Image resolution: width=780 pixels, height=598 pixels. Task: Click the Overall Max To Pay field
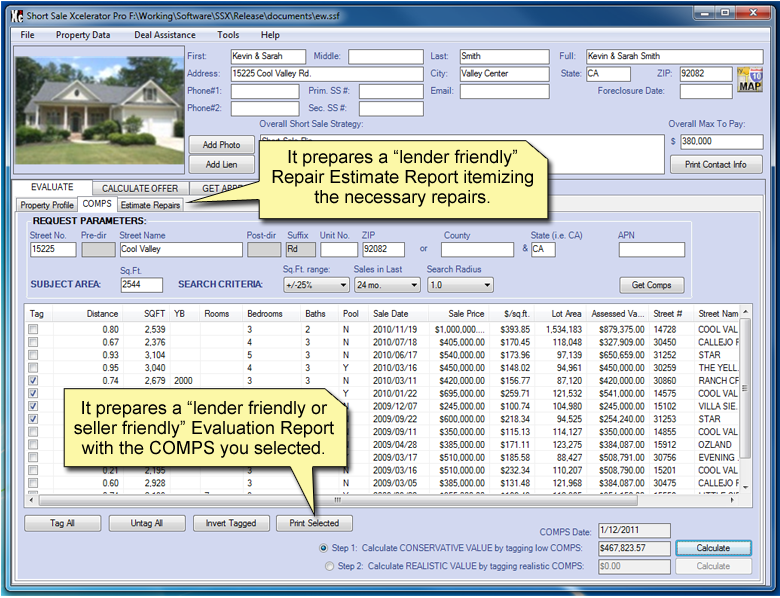(x=721, y=142)
